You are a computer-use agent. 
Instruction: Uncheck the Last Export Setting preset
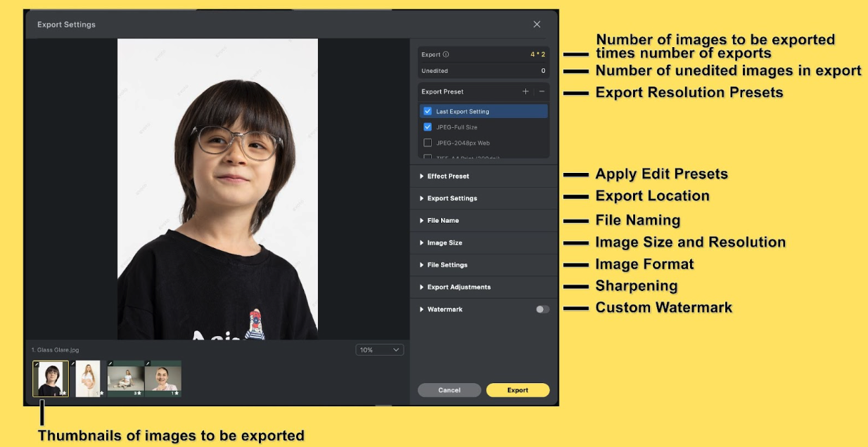(428, 111)
